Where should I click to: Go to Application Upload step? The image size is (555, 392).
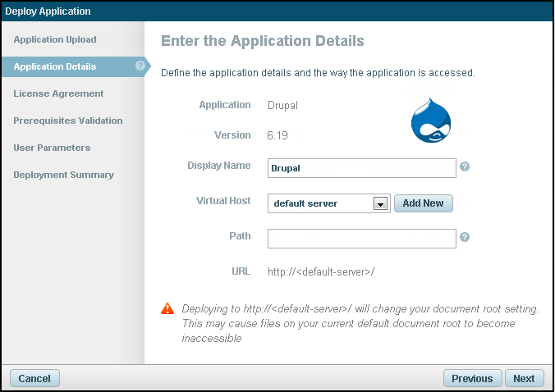[55, 39]
